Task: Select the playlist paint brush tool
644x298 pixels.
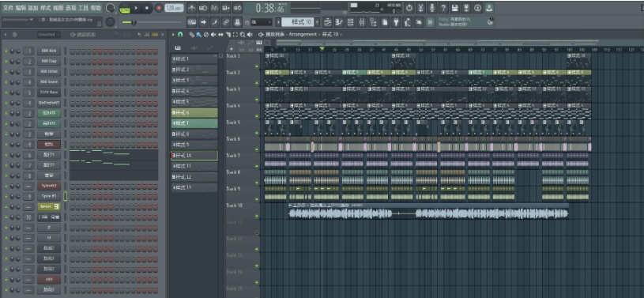Action: (199, 35)
